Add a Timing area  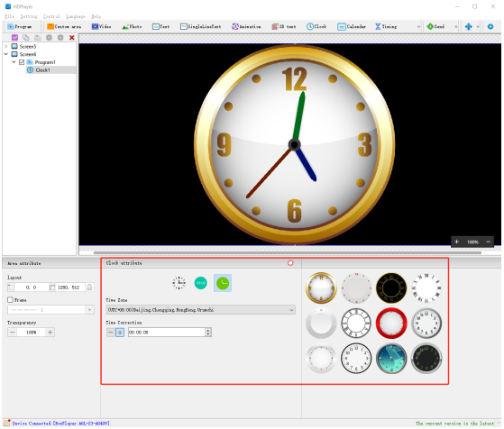click(x=386, y=27)
